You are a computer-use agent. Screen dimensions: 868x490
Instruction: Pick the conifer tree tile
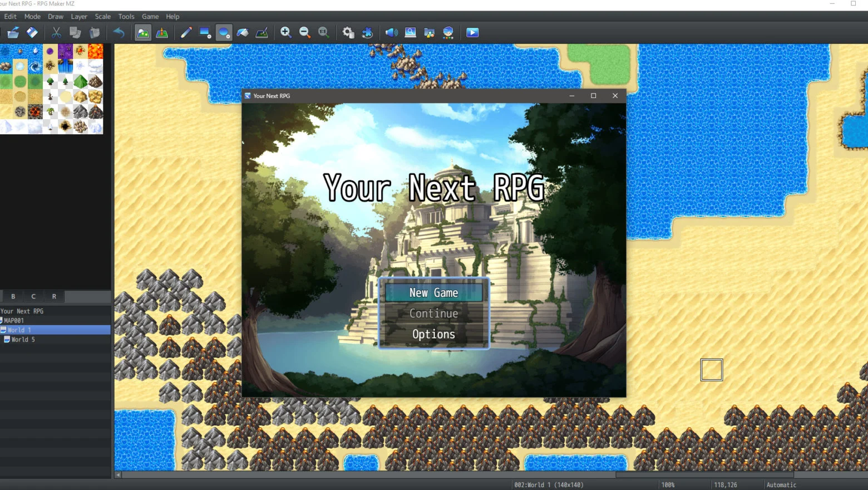[x=65, y=82]
